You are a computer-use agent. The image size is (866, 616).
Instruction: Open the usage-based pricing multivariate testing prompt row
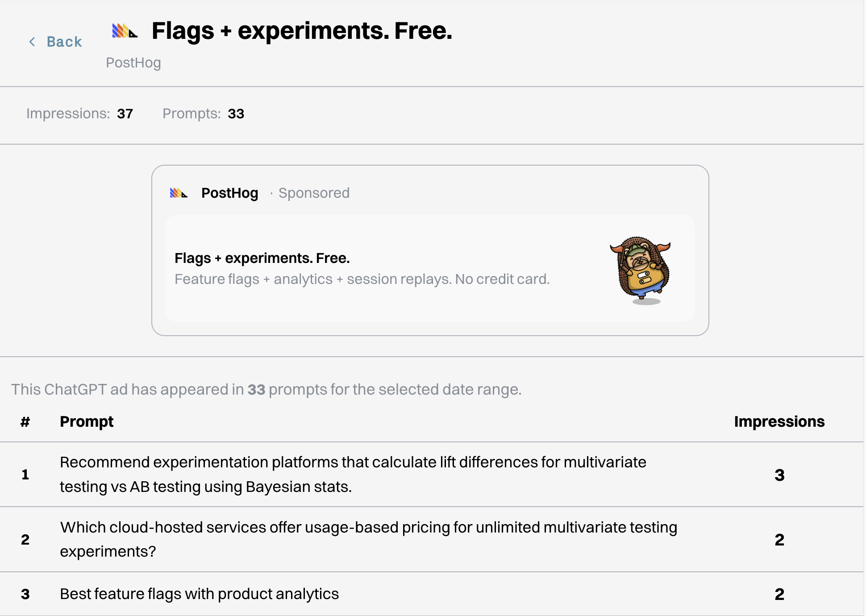click(368, 539)
